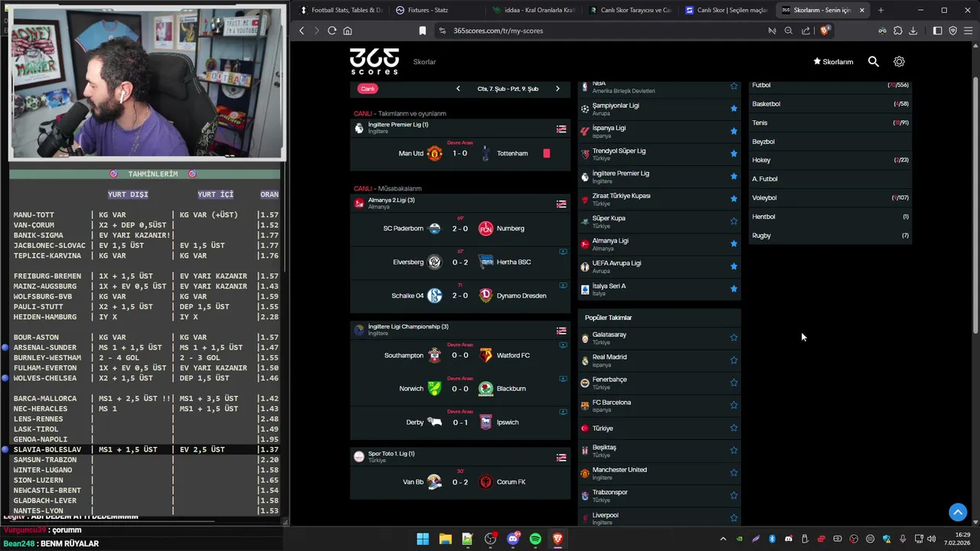The height and width of the screenshot is (551, 980).
Task: Click the scroll-to-top blue arrow button
Action: (x=958, y=512)
